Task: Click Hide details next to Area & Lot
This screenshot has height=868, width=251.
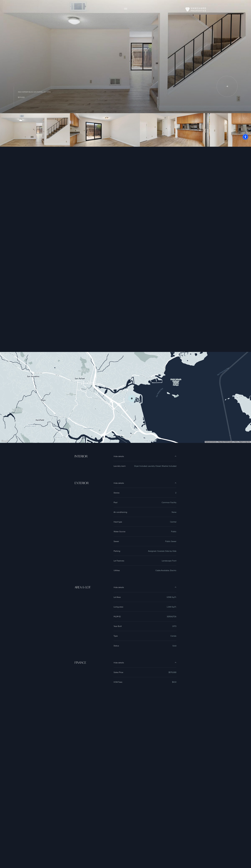Action: coord(119,587)
